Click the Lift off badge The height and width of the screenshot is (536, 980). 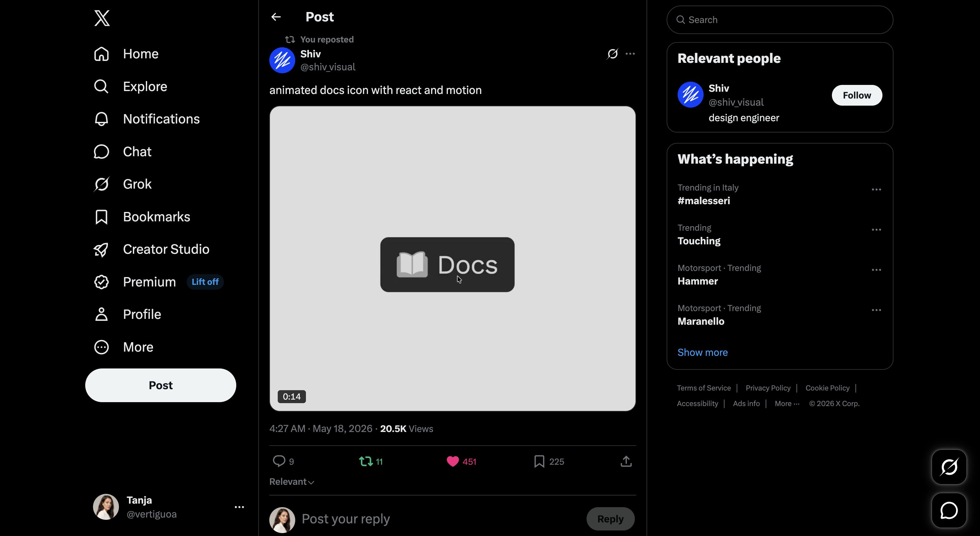click(205, 282)
